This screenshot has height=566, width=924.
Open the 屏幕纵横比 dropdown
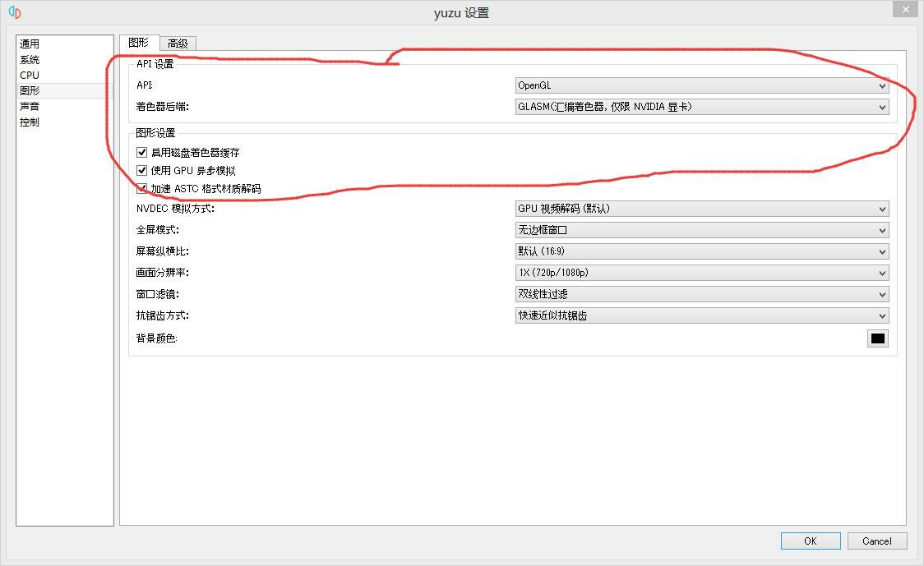tap(701, 251)
